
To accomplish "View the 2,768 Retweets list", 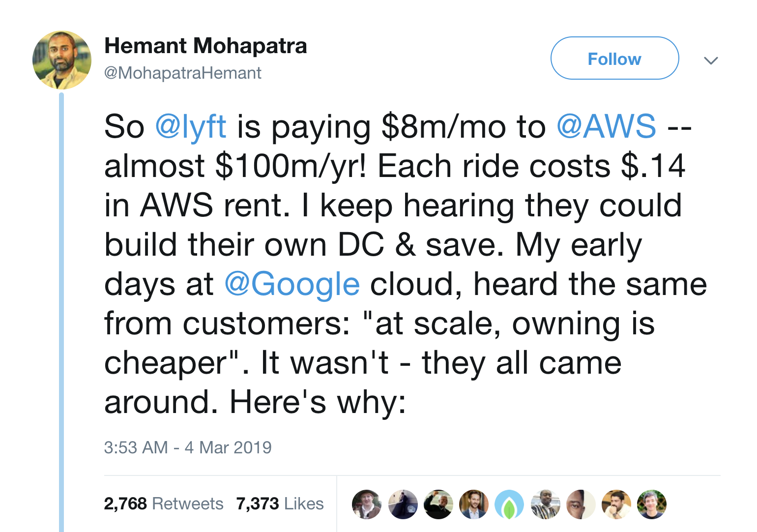I will tap(164, 503).
